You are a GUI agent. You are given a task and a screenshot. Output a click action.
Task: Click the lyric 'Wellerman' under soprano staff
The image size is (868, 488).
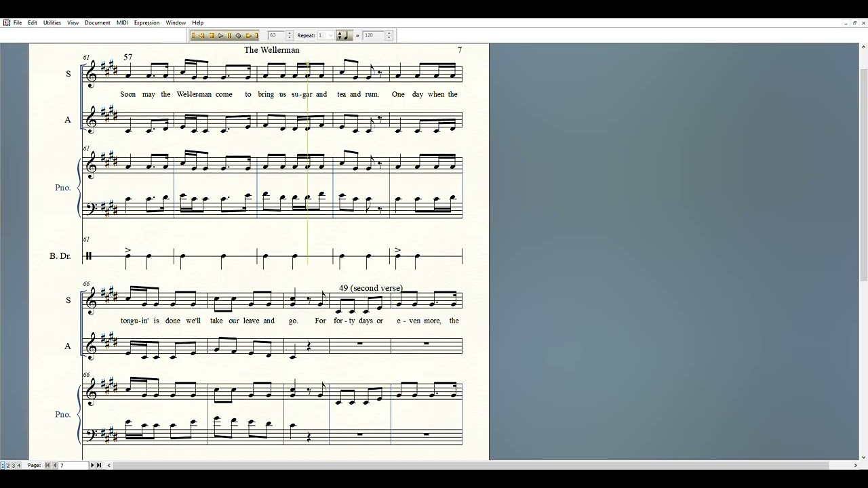tap(194, 94)
